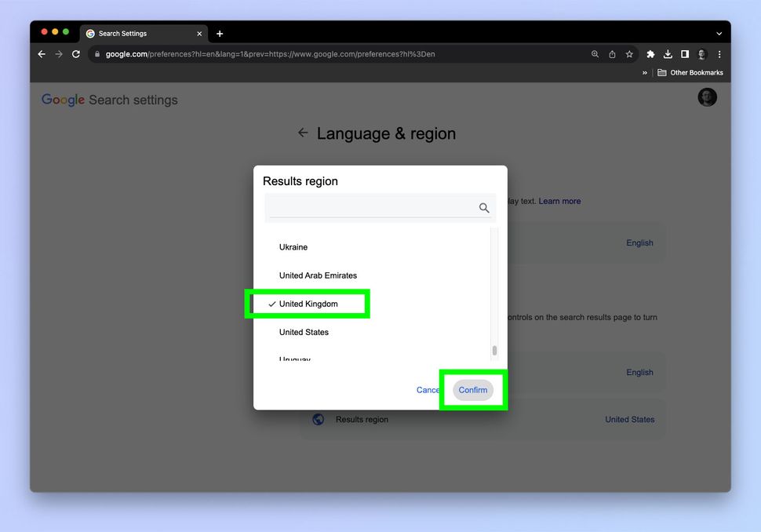Click the Google logo
The image size is (761, 532).
tap(63, 100)
